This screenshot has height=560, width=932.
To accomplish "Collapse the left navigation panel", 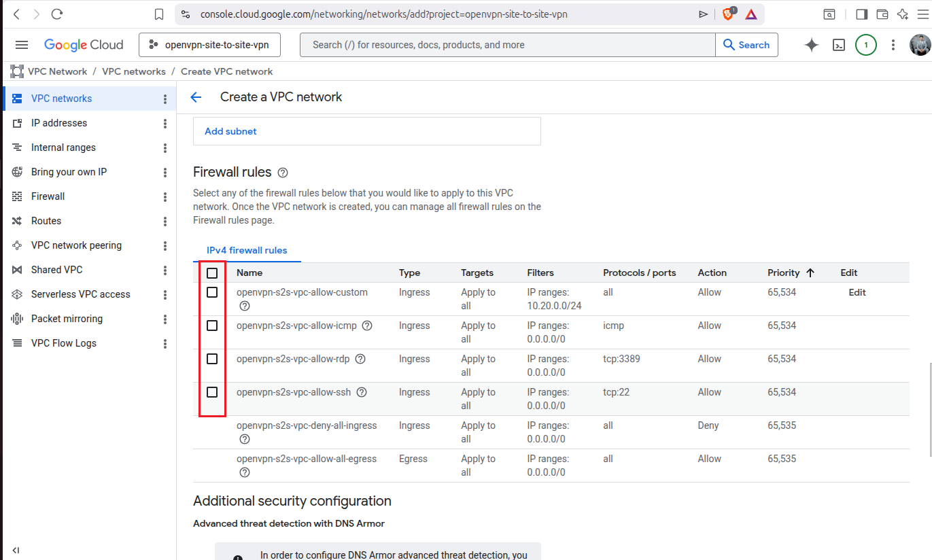I will [x=16, y=550].
